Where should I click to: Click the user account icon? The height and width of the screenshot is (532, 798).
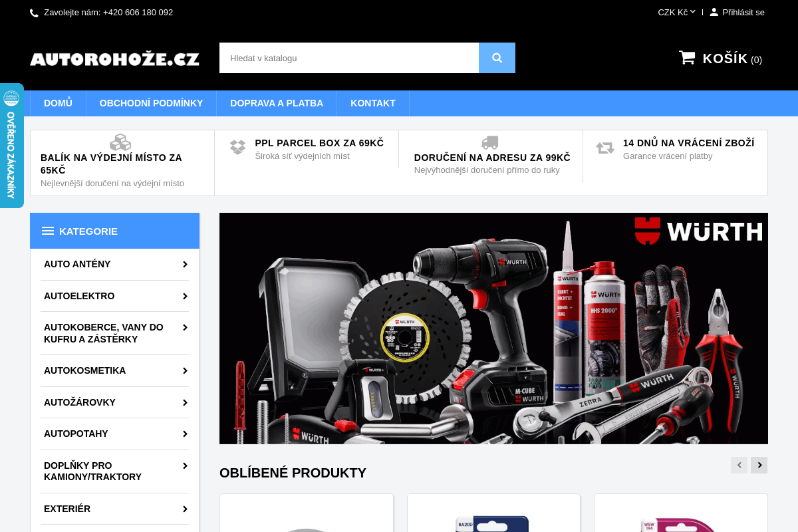coord(714,12)
